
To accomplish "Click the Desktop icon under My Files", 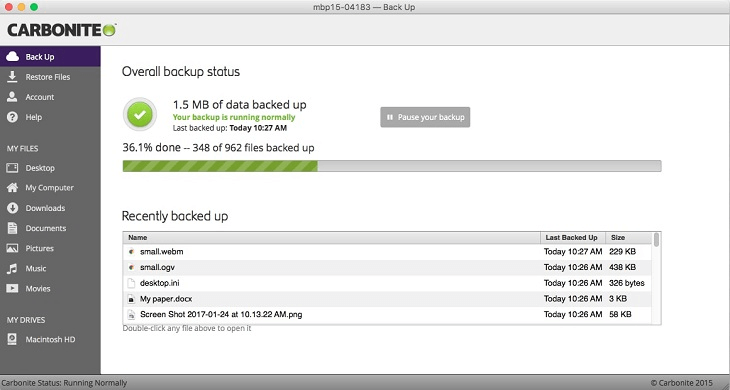I will point(13,168).
